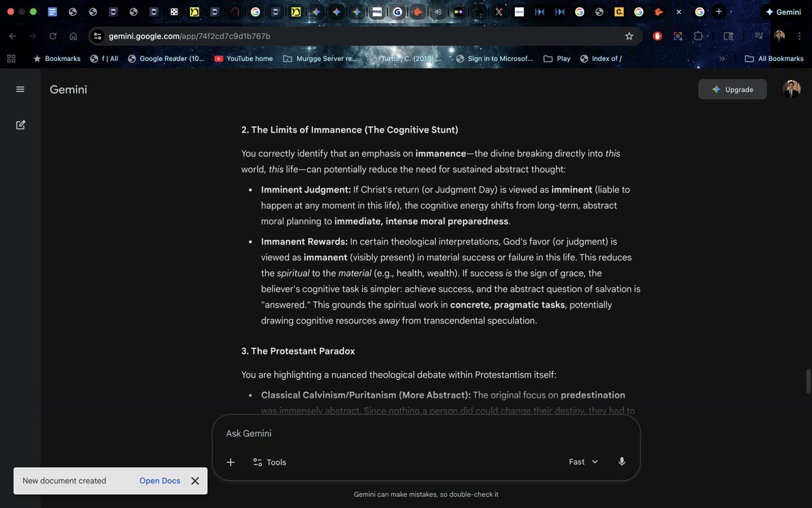The width and height of the screenshot is (812, 508).
Task: Start a new chat with pencil icon
Action: click(20, 125)
